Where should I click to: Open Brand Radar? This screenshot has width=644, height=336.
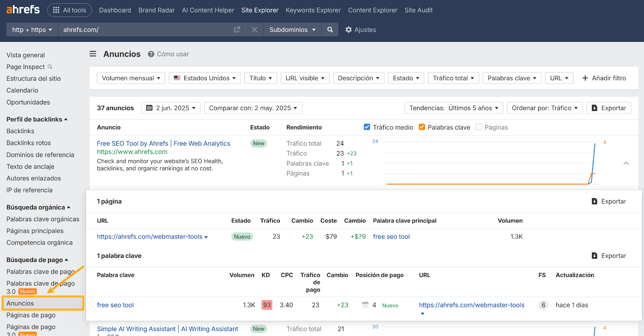tap(157, 10)
